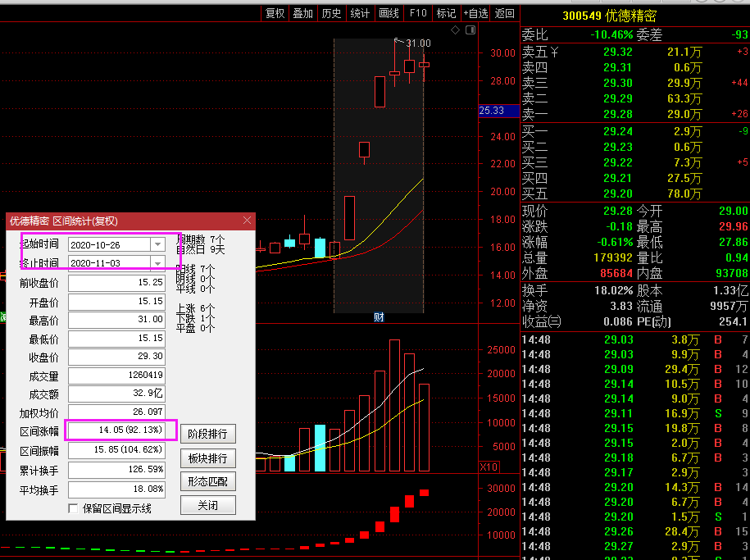Add stock via +自选 button
Viewport: 750px width, 560px height.
(475, 13)
